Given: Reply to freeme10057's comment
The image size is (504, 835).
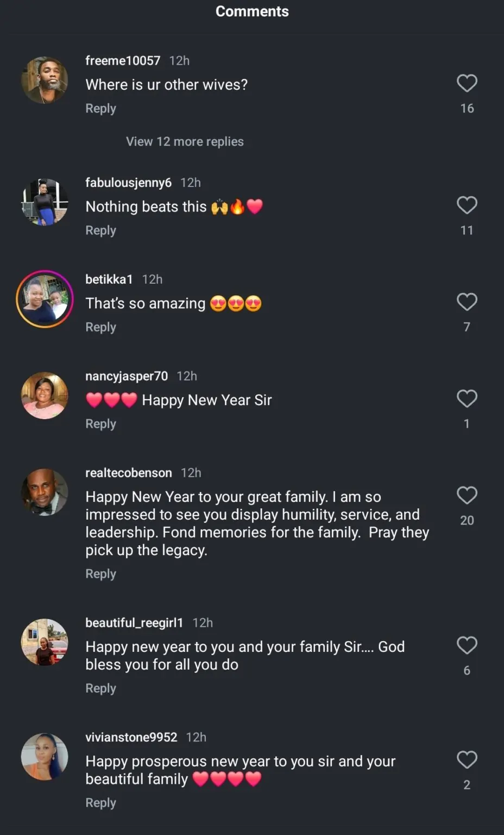Looking at the screenshot, I should click(x=100, y=108).
